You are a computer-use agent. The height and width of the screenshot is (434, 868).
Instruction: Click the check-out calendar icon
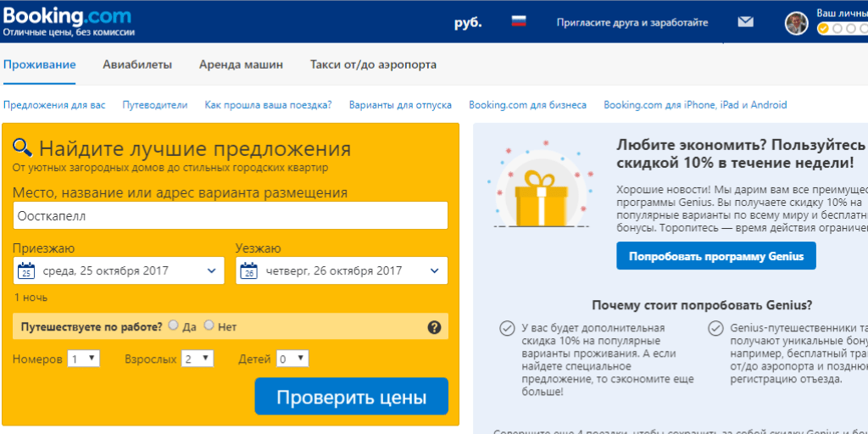click(248, 271)
